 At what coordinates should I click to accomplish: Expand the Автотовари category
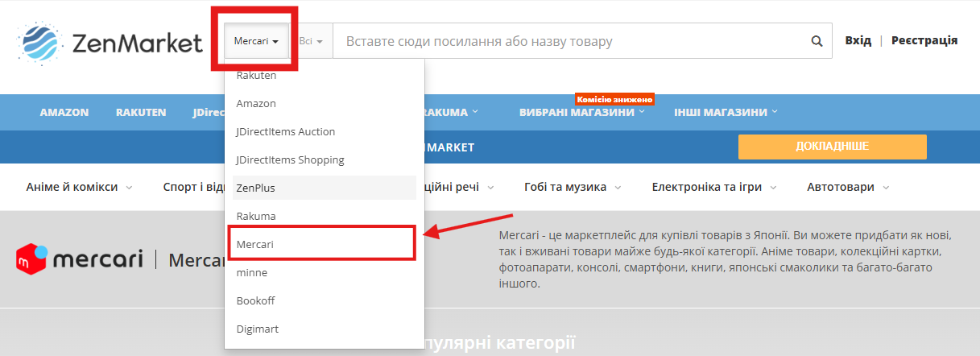tap(848, 187)
